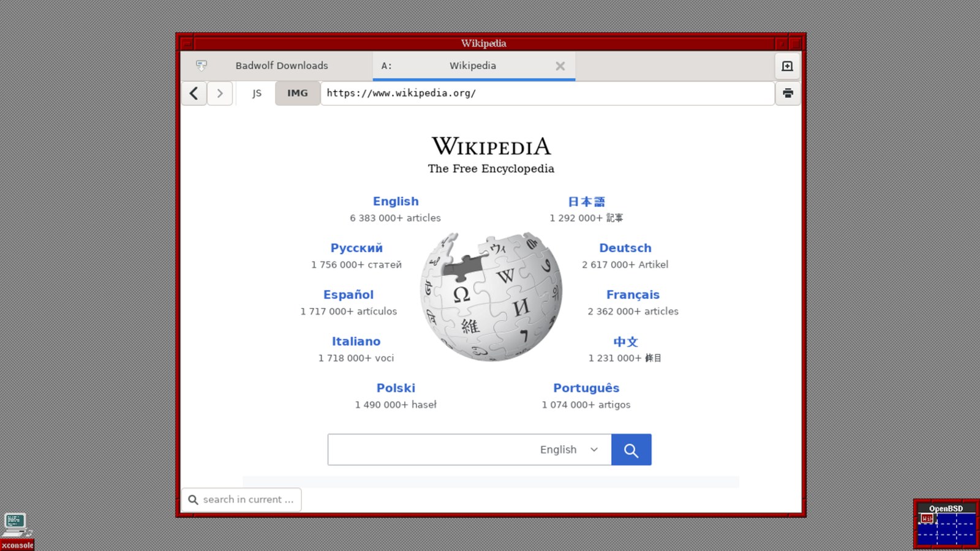
Task: Close the Wikipedia tab
Action: (560, 66)
